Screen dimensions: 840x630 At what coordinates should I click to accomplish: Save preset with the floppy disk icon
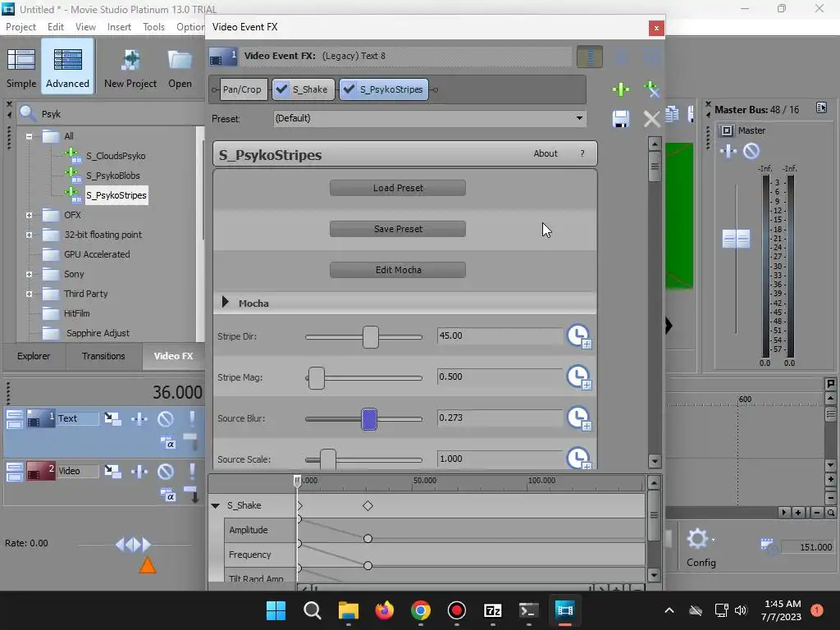[x=621, y=118]
